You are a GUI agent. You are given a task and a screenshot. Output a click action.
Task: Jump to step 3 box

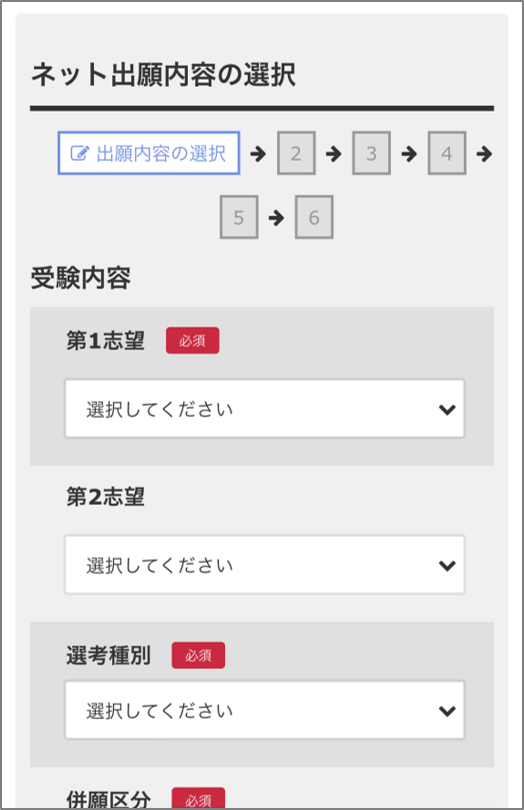(x=372, y=153)
